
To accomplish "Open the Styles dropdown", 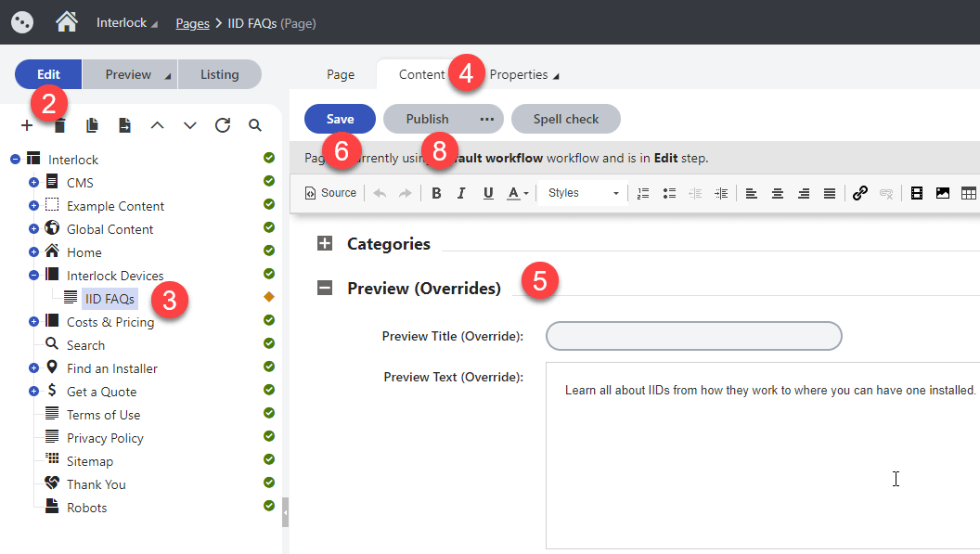I will (583, 193).
